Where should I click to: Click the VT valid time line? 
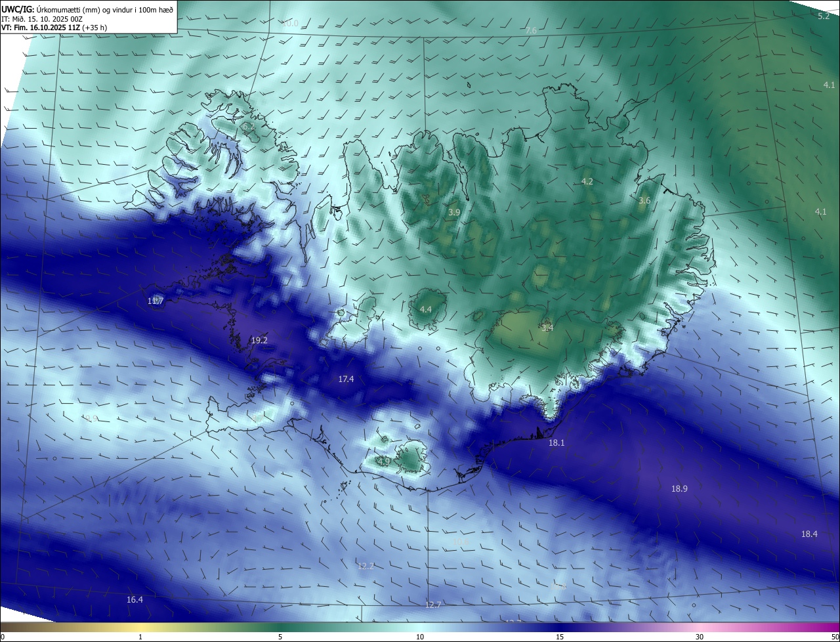click(x=54, y=28)
